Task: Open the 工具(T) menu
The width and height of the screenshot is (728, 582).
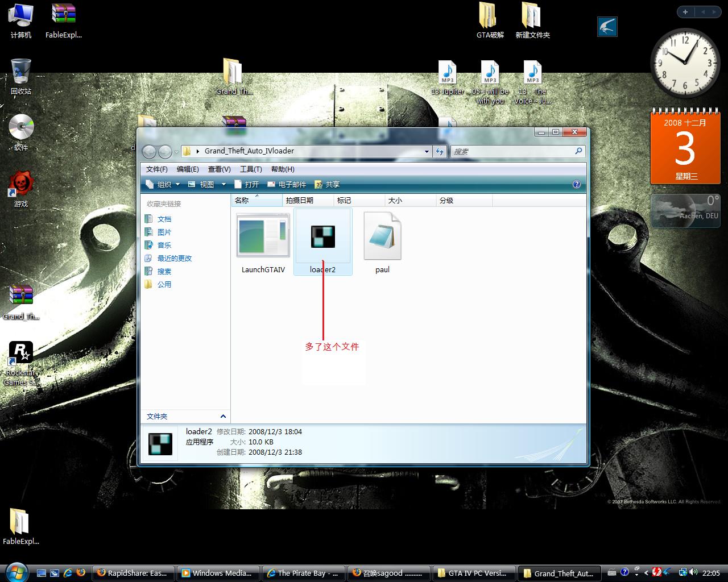Action: click(x=251, y=169)
